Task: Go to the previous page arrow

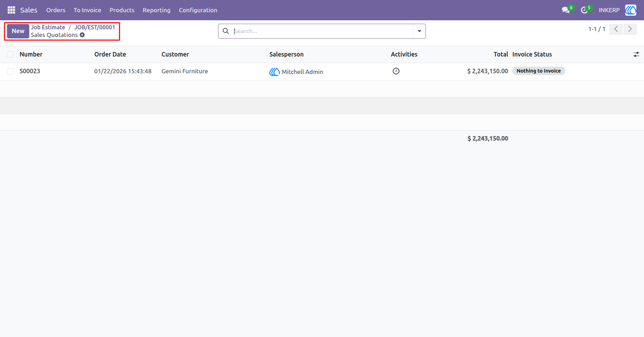Action: pos(616,29)
